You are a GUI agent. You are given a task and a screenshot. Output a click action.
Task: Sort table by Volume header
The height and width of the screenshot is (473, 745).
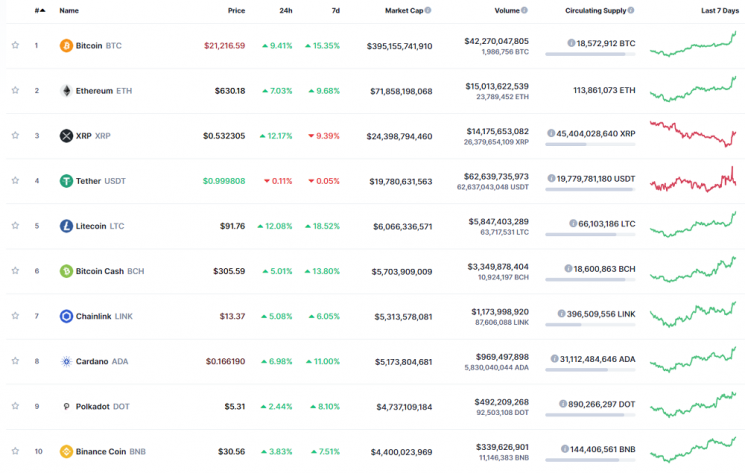pyautogui.click(x=507, y=10)
